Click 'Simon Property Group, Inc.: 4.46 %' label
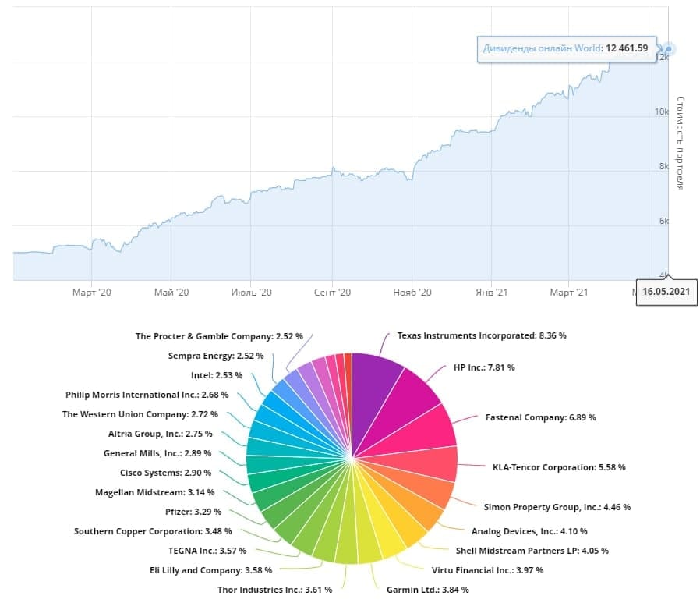This screenshot has height=610, width=700. pyautogui.click(x=557, y=507)
